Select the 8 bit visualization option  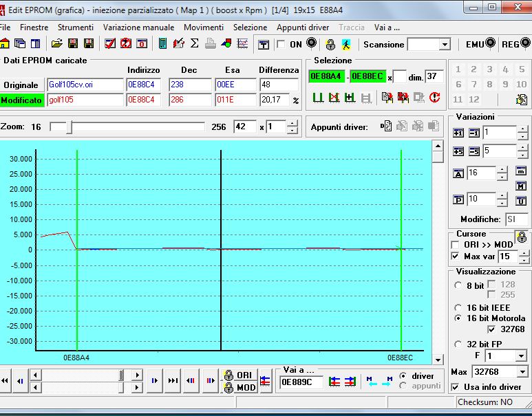(459, 285)
